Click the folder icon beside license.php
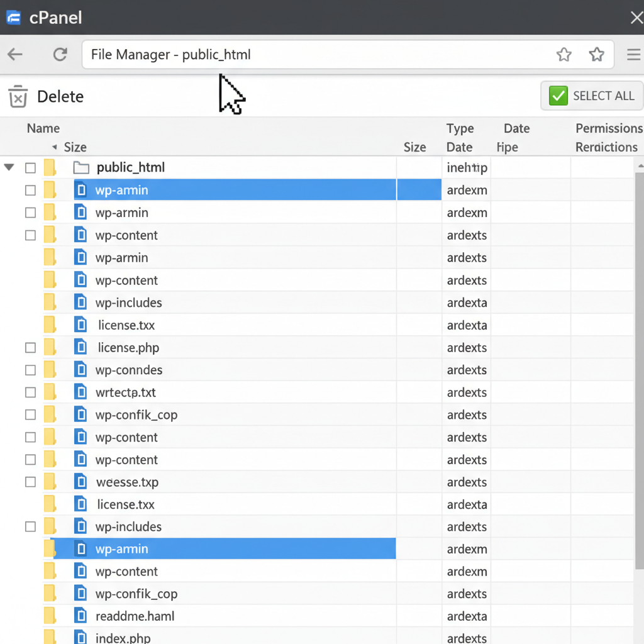This screenshot has height=644, width=644. pyautogui.click(x=50, y=347)
